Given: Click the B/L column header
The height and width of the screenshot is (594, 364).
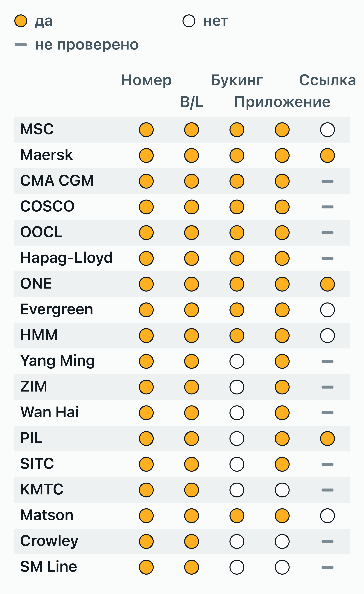Looking at the screenshot, I should 192,102.
